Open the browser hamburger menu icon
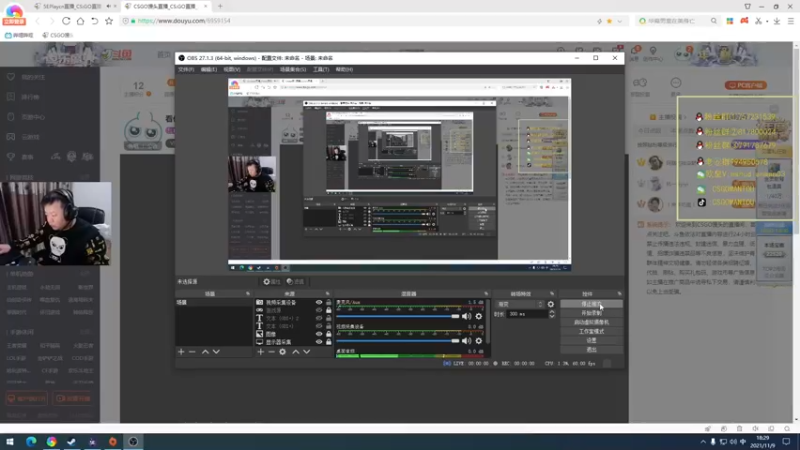The image size is (800, 450). (x=791, y=21)
